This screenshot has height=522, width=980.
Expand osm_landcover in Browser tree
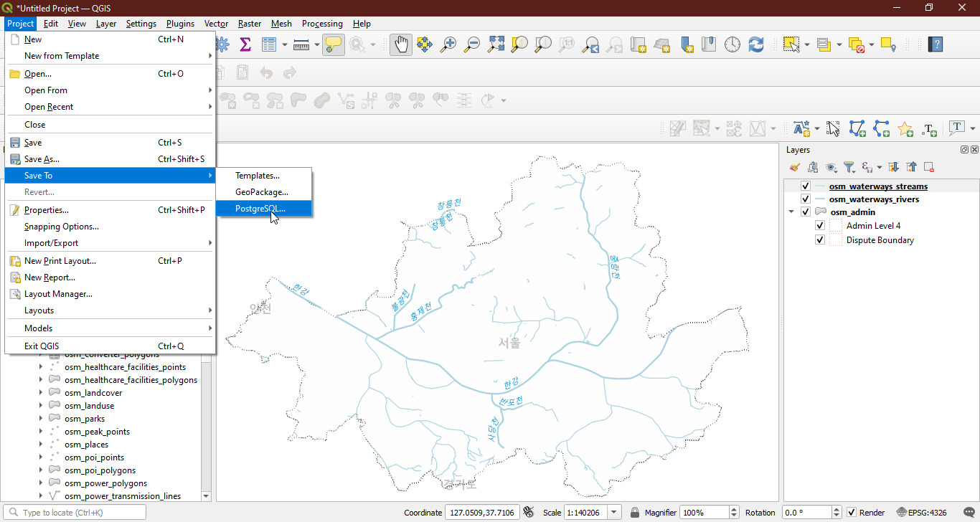pyautogui.click(x=41, y=393)
